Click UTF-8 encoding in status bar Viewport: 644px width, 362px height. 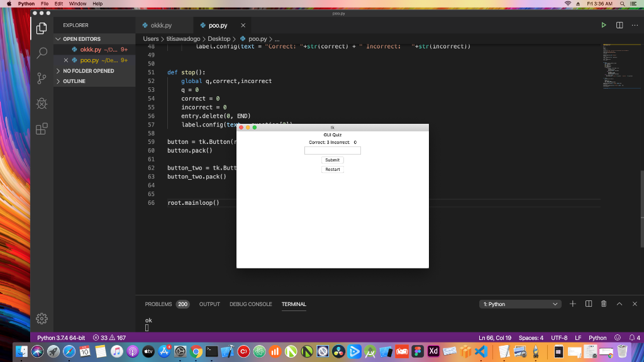558,337
